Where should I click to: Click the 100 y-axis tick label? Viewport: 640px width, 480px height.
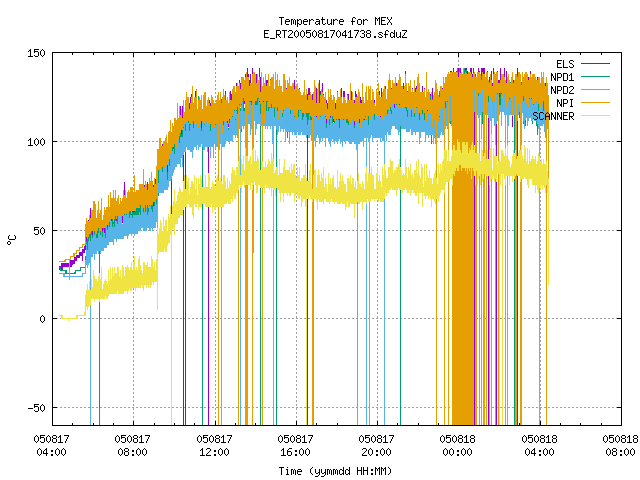pos(36,142)
